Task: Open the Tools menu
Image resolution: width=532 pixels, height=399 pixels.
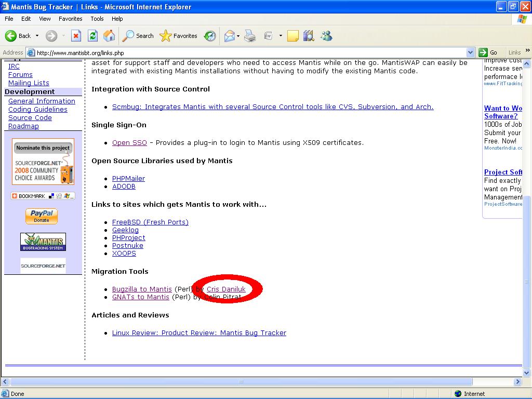Action: 97,19
